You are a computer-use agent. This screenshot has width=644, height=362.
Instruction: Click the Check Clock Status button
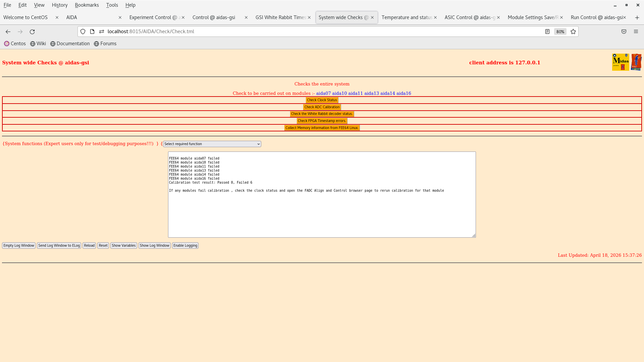click(322, 100)
